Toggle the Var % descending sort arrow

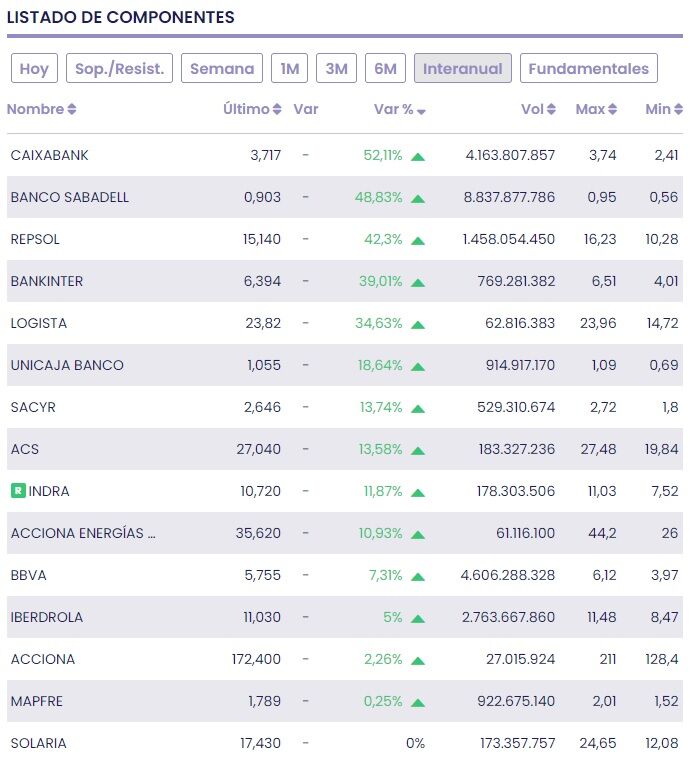(421, 111)
